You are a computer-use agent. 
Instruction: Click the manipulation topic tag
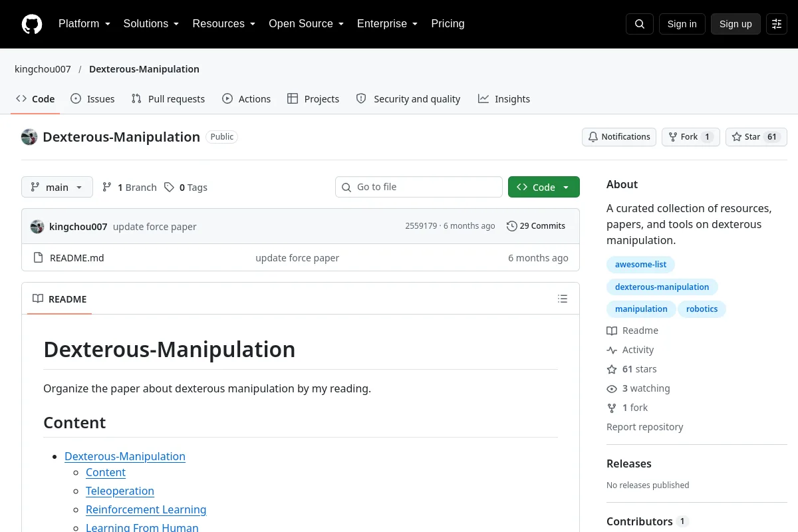tap(641, 309)
